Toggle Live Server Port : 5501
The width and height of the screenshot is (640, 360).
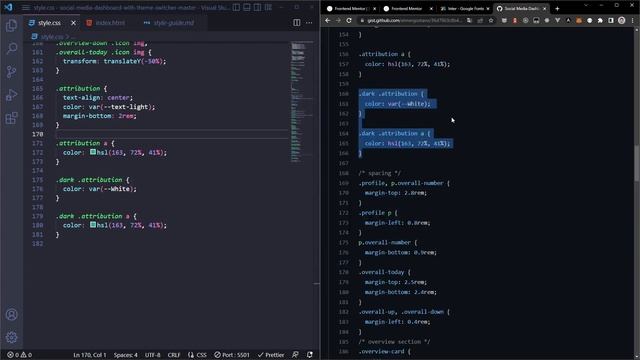(232, 355)
